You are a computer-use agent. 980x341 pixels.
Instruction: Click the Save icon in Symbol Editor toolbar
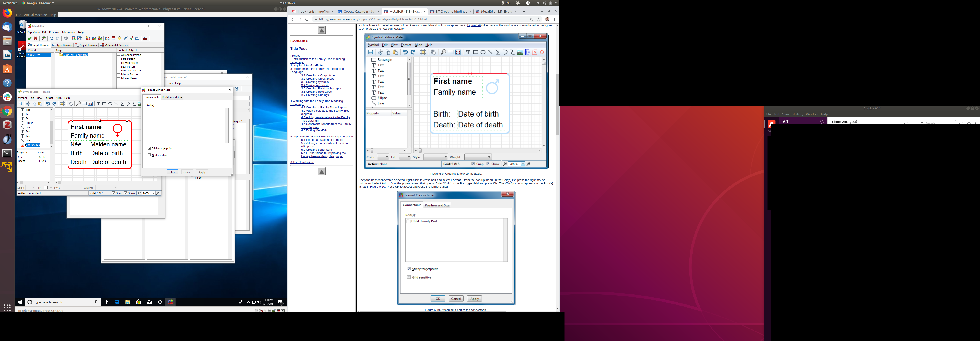click(21, 104)
